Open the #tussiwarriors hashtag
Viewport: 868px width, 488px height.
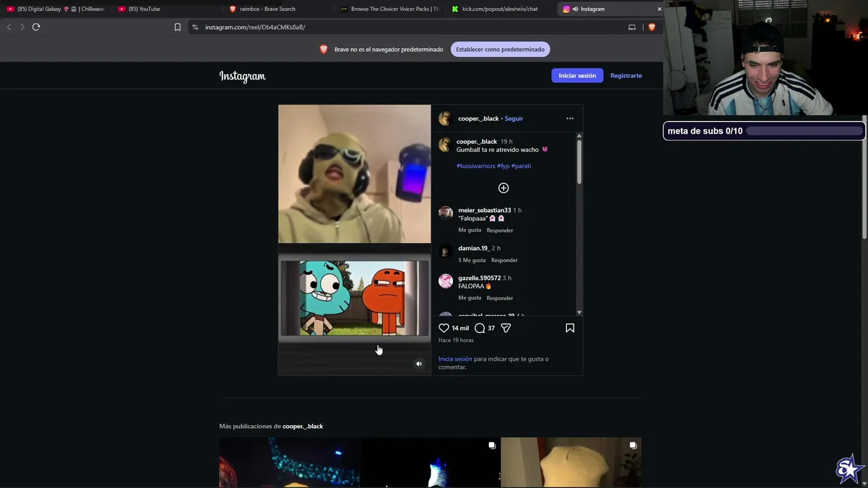pos(476,166)
